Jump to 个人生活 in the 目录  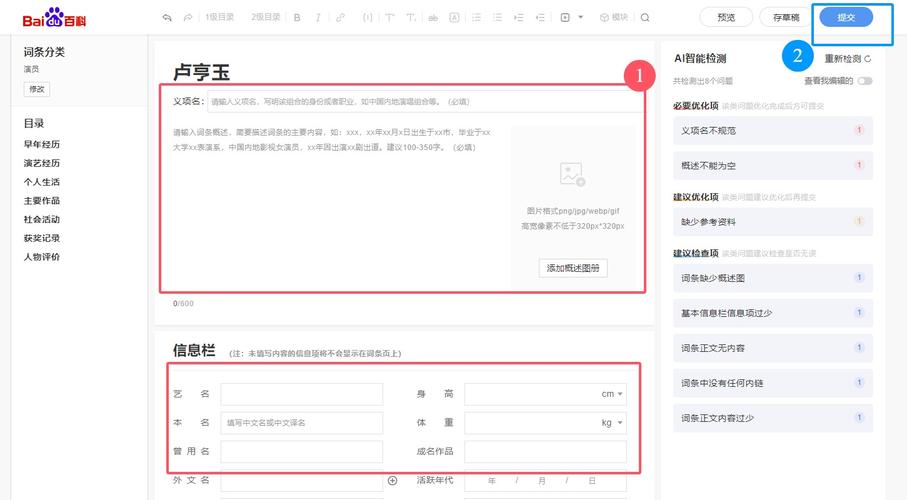click(42, 182)
